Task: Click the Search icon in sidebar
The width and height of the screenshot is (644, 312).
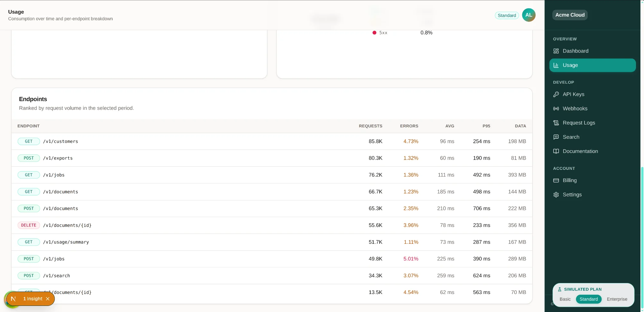Action: 556,137
